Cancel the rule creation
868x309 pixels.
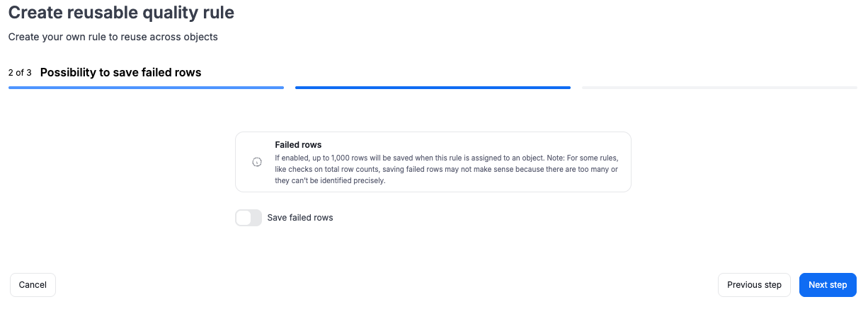[x=33, y=285]
